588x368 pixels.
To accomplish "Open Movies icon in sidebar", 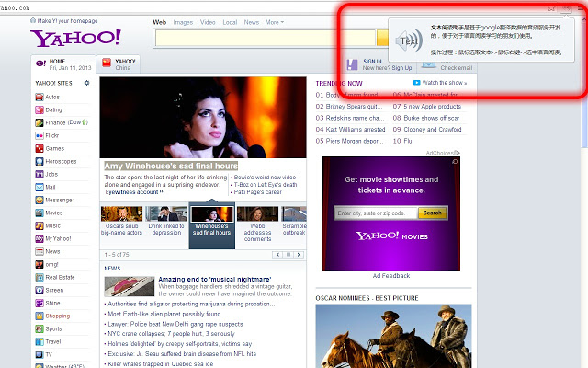I will click(40, 213).
